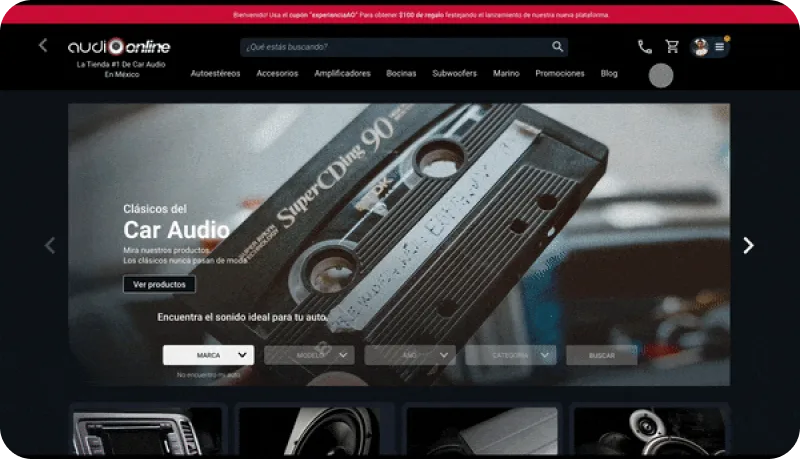
Task: Click the car stereo product thumbnail
Action: [x=146, y=432]
